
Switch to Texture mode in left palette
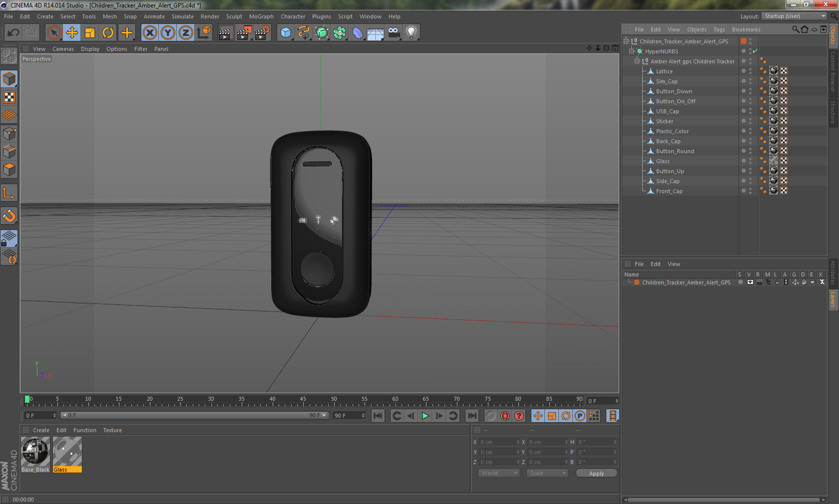point(9,97)
